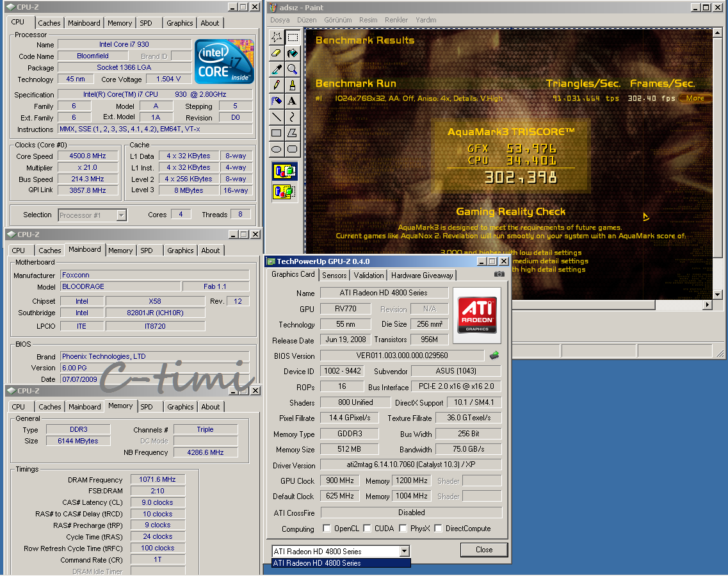Click the Driver Version field in GPU-Z

[411, 465]
